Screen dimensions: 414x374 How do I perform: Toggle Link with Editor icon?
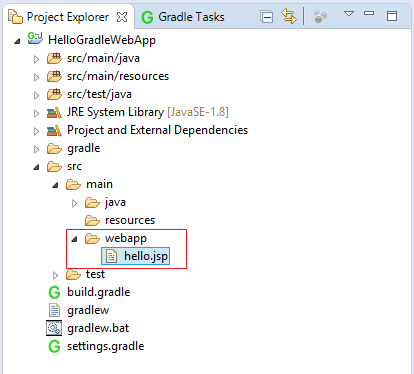[289, 16]
